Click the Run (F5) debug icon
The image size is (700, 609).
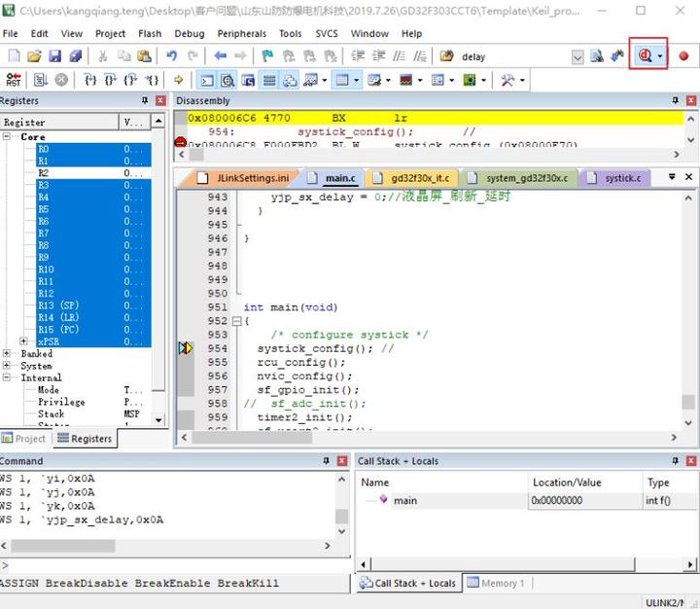[x=40, y=80]
